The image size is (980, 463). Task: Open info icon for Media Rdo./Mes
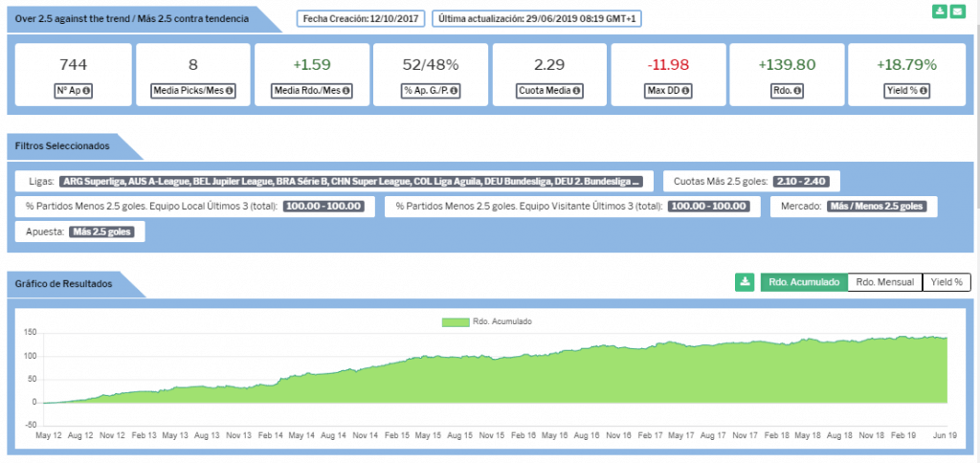point(346,91)
